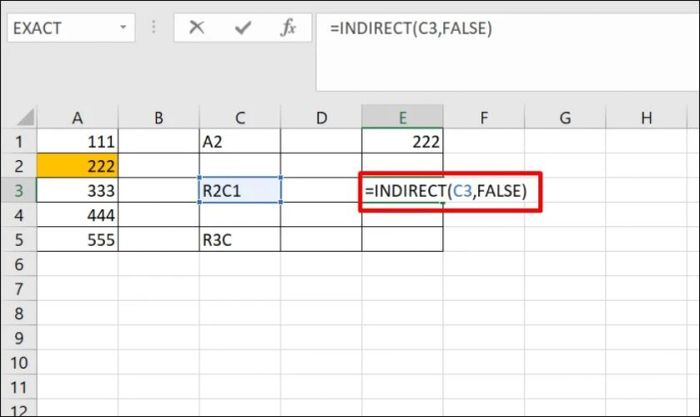This screenshot has height=417, width=700.
Task: Click cell E3 with the INDIRECT formula
Action: tap(446, 191)
